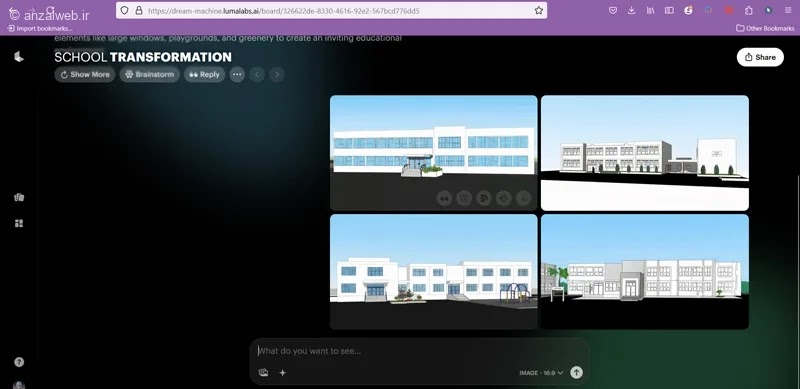The image size is (800, 389).
Task: Open the white school image with gray ground
Action: [x=645, y=153]
